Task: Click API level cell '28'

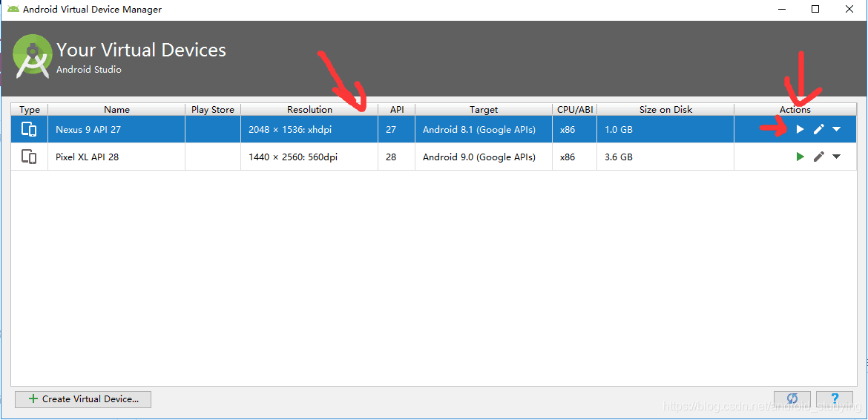Action: (396, 157)
